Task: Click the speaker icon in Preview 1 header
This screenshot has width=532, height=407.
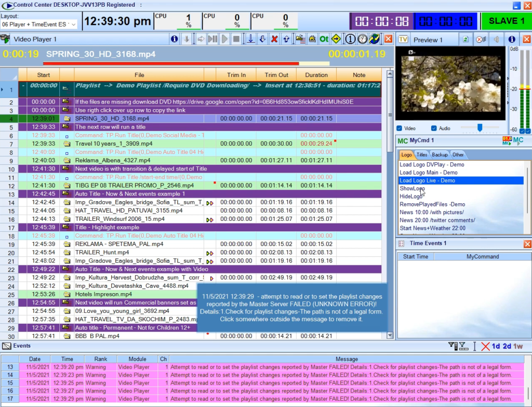Action: coord(497,40)
